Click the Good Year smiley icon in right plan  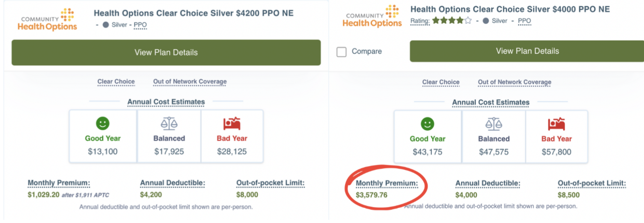click(x=427, y=124)
